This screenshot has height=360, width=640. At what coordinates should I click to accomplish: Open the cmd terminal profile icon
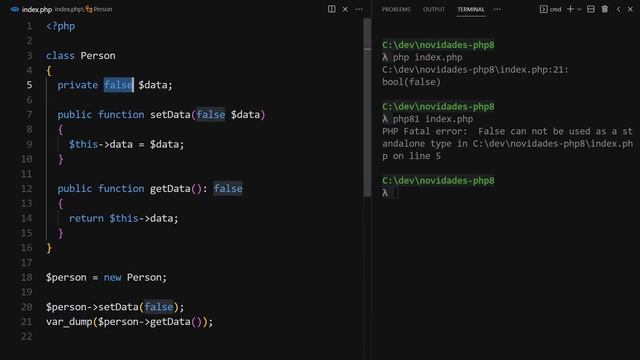(x=543, y=9)
